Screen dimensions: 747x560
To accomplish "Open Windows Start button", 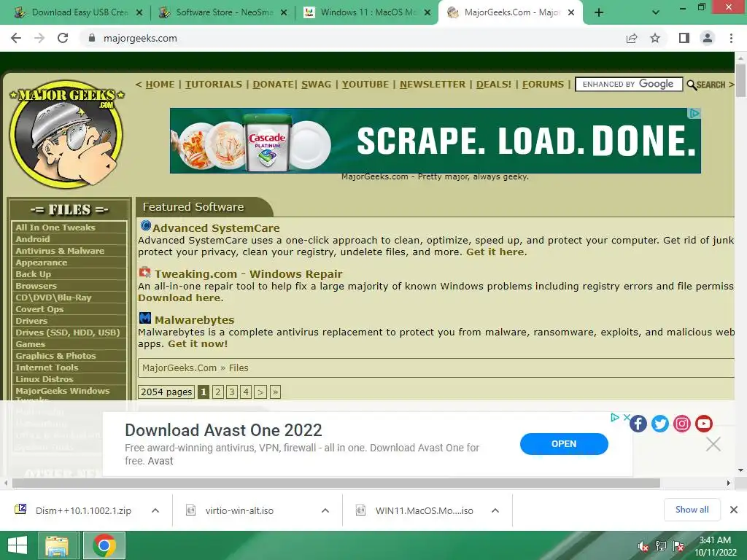I will click(18, 545).
